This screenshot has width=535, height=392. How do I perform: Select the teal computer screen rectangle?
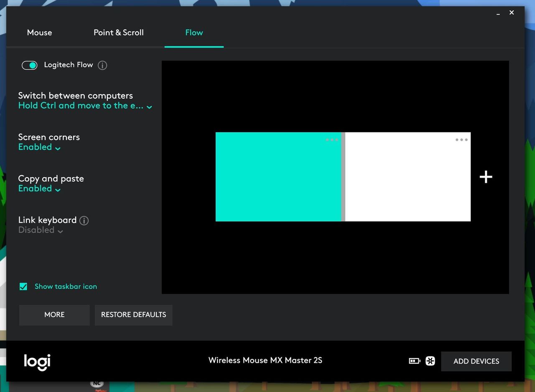click(278, 177)
